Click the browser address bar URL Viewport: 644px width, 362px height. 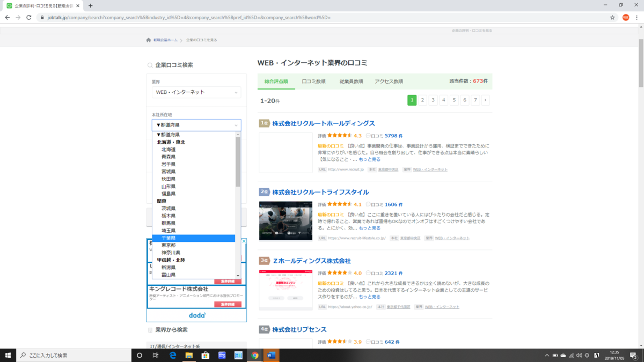pos(189,17)
